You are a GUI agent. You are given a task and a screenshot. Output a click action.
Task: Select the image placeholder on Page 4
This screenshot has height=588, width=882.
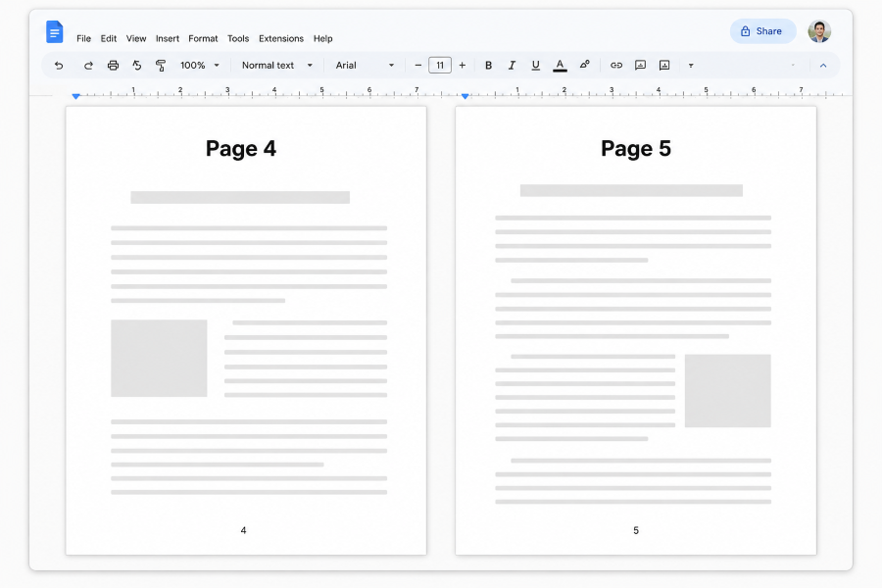pyautogui.click(x=159, y=359)
